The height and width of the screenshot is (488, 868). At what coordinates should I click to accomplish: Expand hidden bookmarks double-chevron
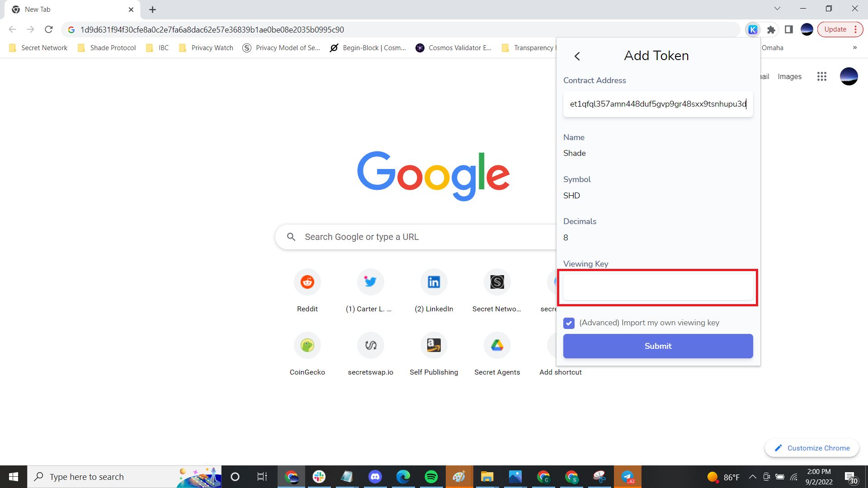click(855, 47)
